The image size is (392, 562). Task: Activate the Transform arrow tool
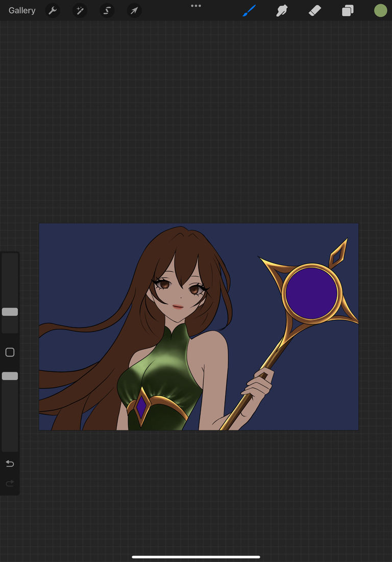[x=134, y=10]
